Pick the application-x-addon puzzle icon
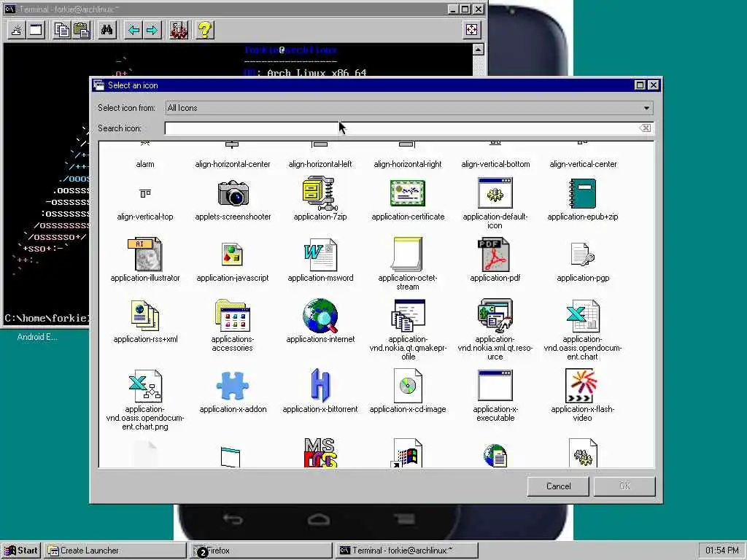This screenshot has height=560, width=747. pyautogui.click(x=233, y=386)
